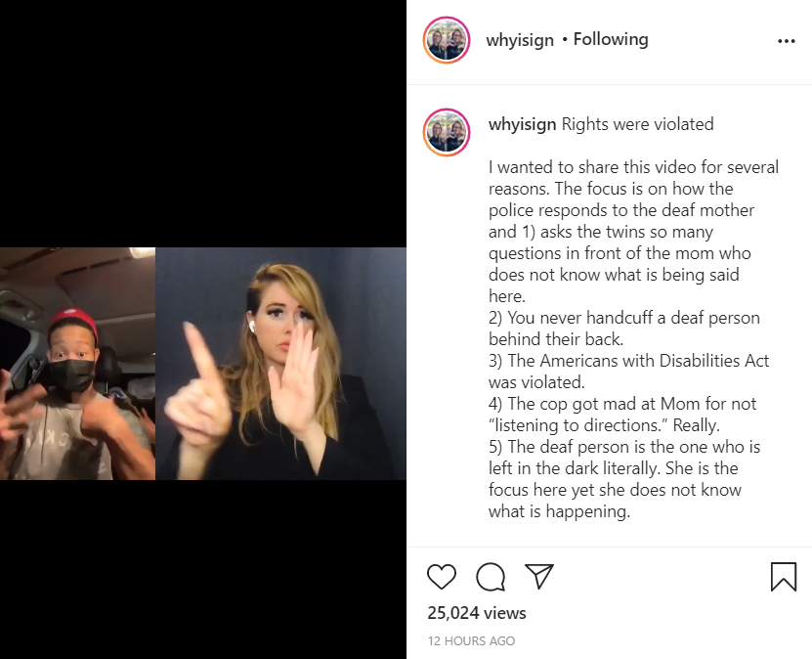Screen dimensions: 812x659
Task: Save post with the bookmark icon
Action: pos(784,577)
